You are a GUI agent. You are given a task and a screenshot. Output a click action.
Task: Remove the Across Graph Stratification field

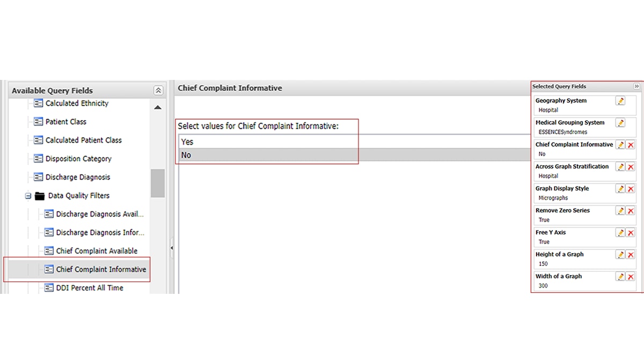tap(631, 167)
